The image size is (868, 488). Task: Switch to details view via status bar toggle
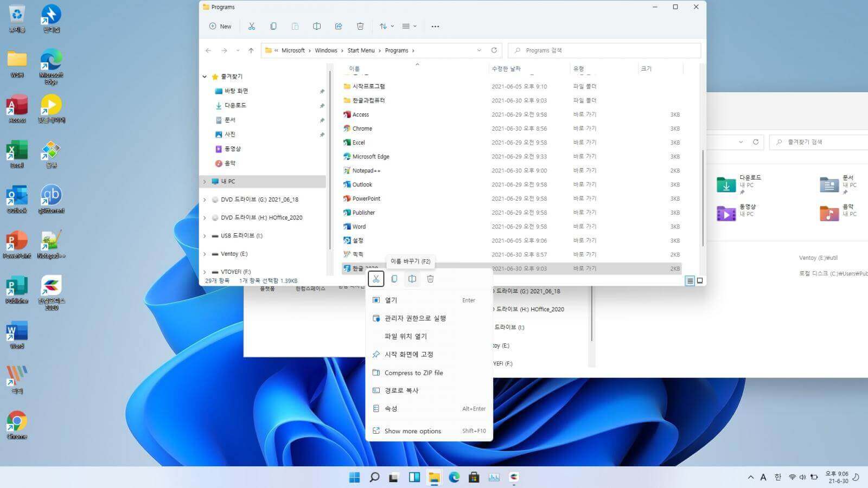coord(690,281)
